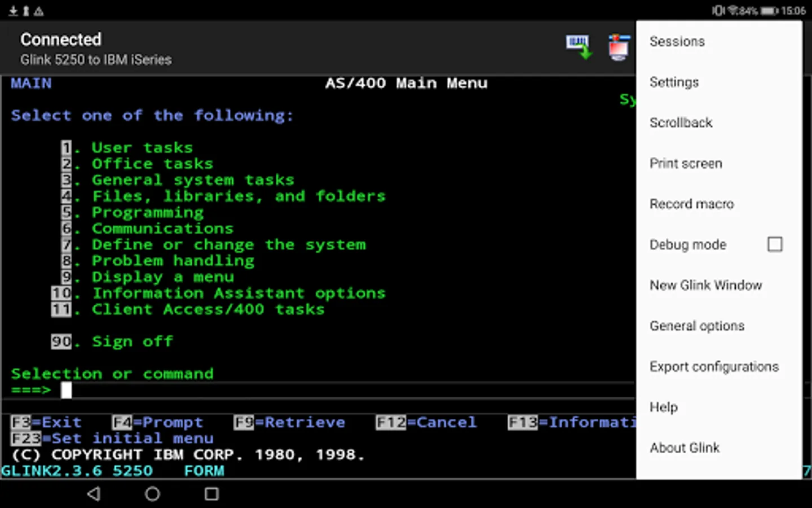
Task: Toggle the Debug mode checkbox
Action: [x=775, y=244]
